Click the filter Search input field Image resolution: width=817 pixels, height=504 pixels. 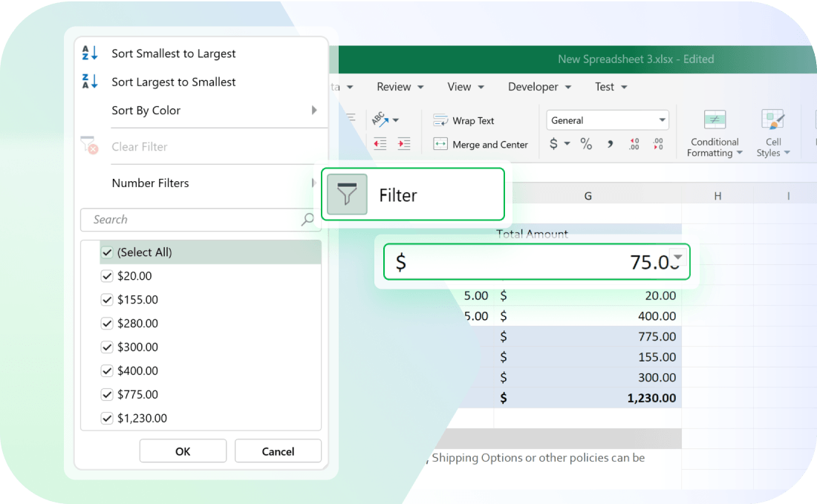pyautogui.click(x=193, y=220)
